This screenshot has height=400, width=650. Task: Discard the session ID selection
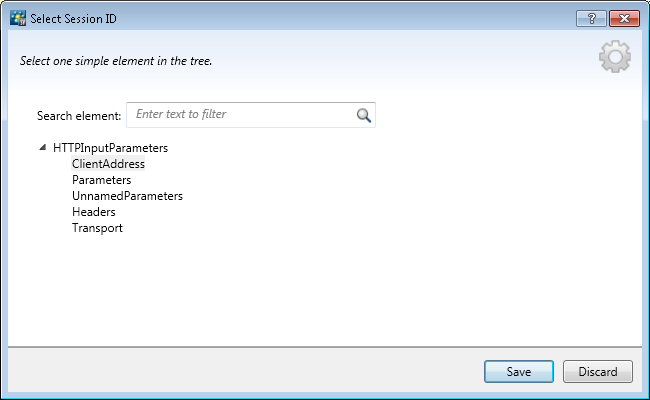[598, 372]
